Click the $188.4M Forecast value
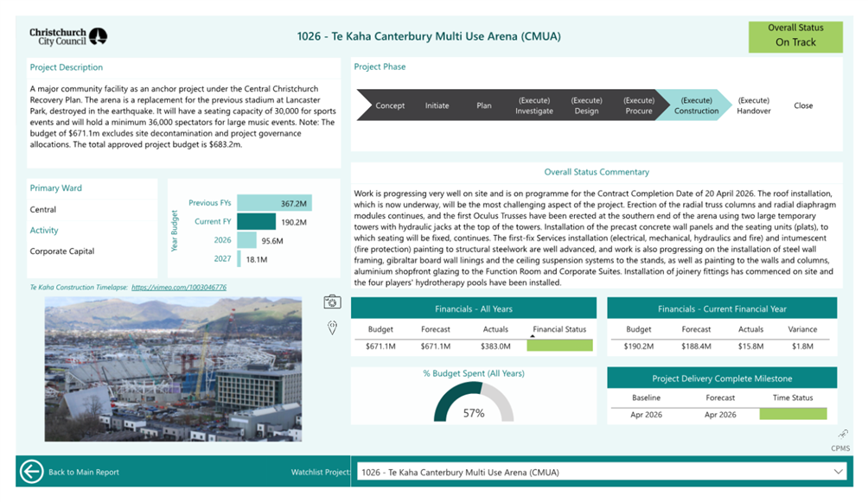 click(697, 346)
